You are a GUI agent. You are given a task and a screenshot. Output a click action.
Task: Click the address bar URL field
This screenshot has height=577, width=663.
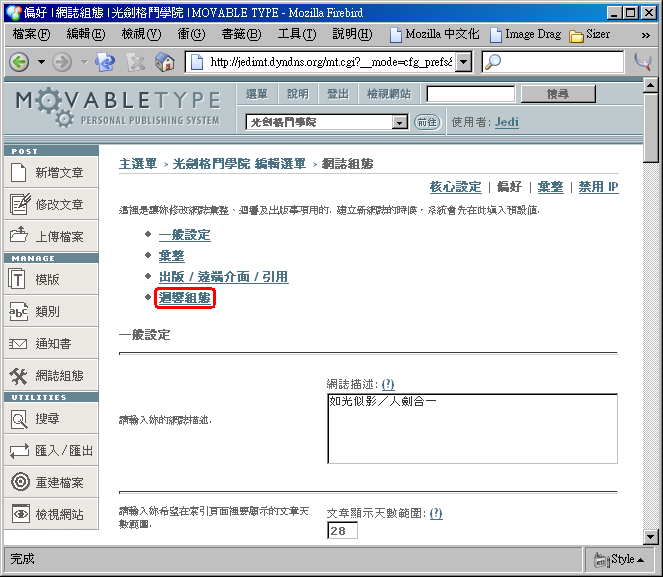pos(331,62)
